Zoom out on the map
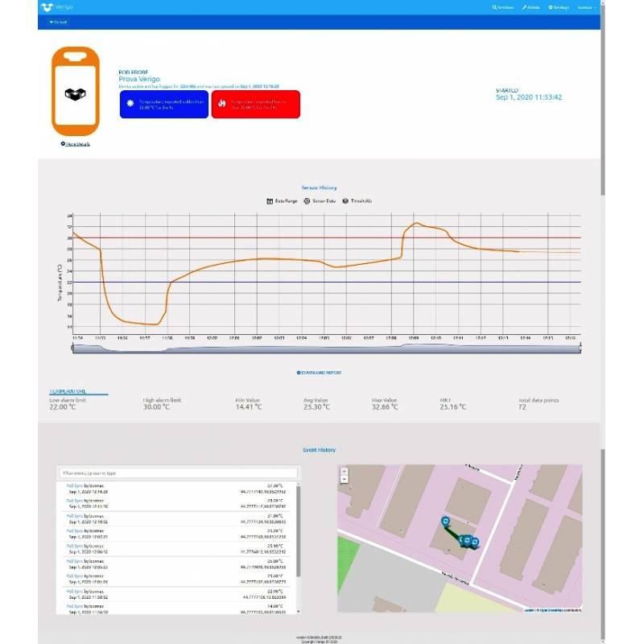644x644 pixels. tap(344, 479)
